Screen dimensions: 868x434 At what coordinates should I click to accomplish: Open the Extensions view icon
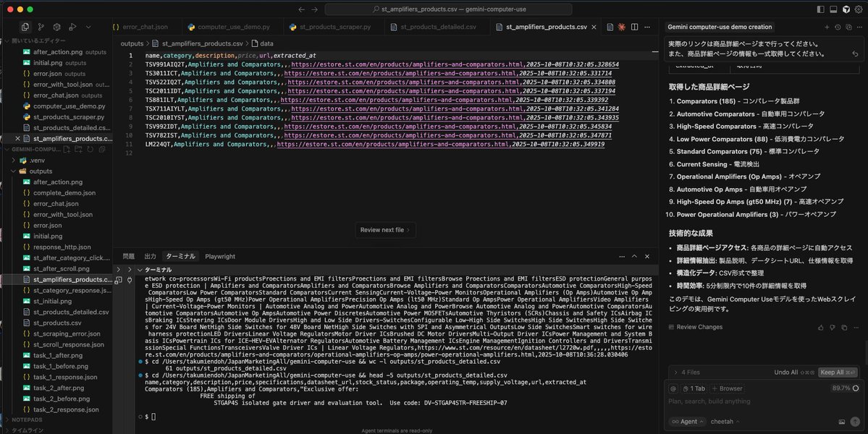coord(56,27)
